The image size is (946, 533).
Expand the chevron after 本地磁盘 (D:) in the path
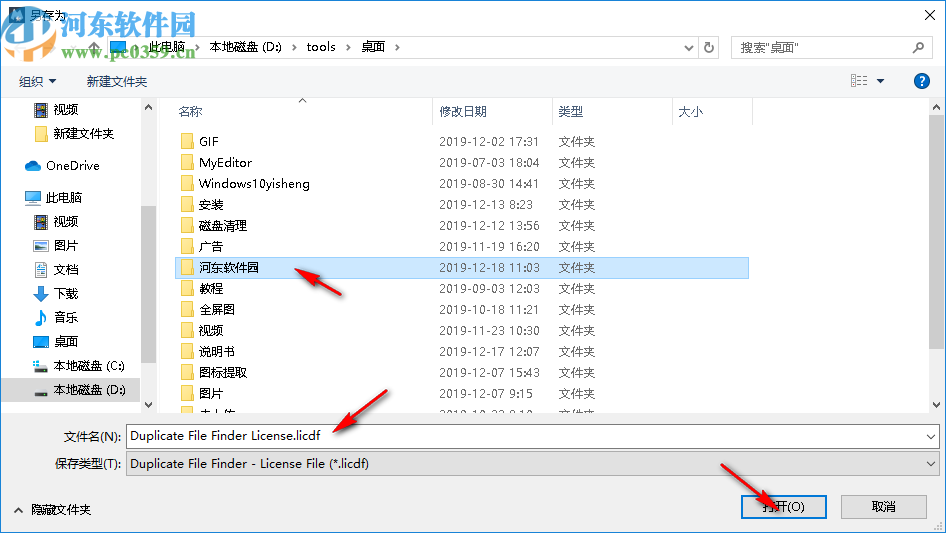coord(294,47)
